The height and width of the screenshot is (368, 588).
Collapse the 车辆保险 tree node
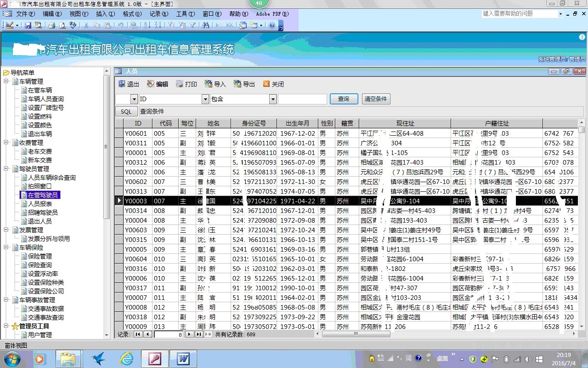tap(6, 247)
